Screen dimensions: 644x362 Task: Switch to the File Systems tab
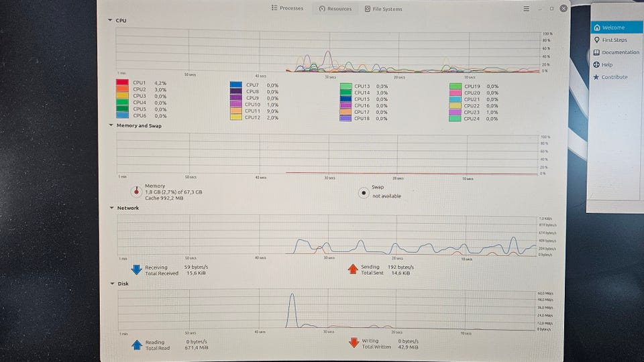[383, 9]
